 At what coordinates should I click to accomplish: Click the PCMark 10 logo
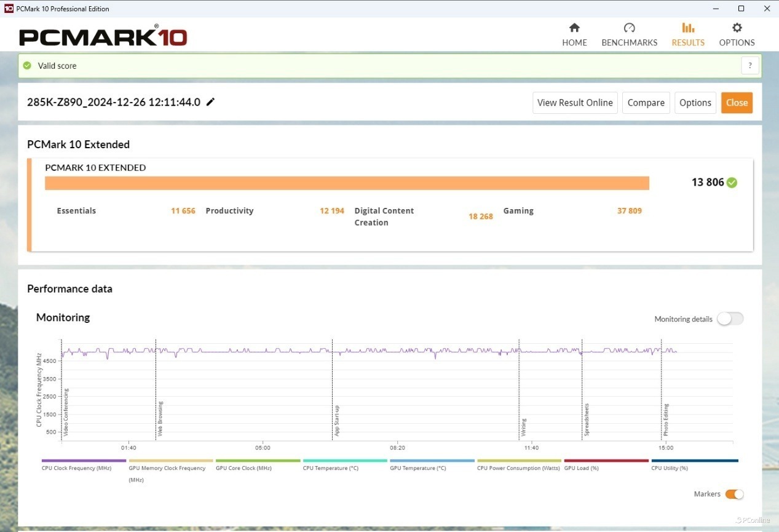pyautogui.click(x=103, y=37)
